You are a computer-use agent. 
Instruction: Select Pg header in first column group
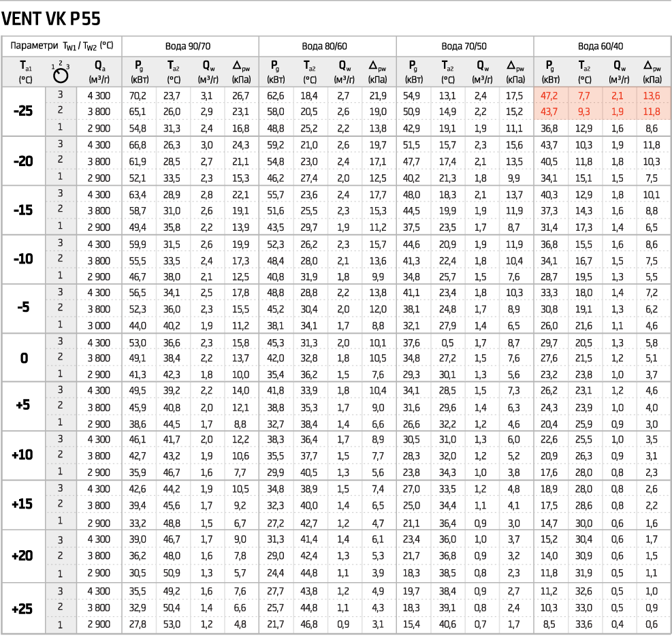[139, 71]
